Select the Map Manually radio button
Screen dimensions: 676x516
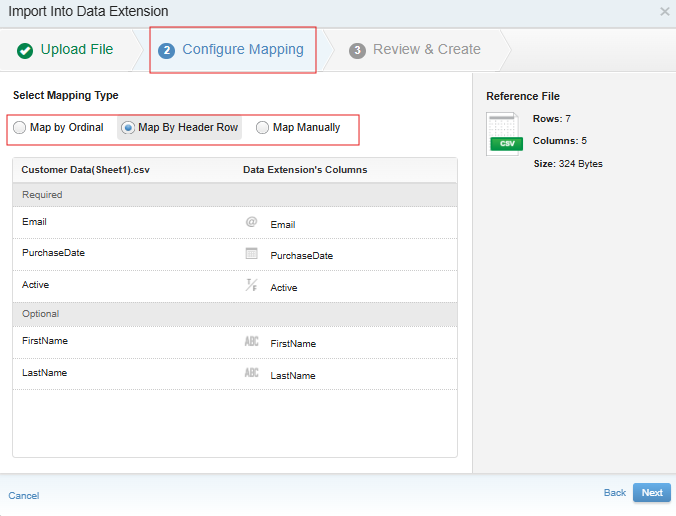pyautogui.click(x=263, y=128)
